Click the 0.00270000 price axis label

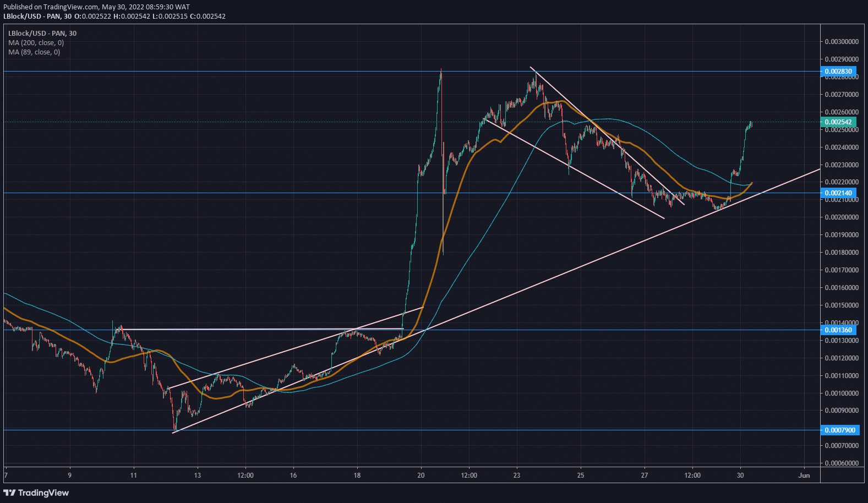[842, 95]
